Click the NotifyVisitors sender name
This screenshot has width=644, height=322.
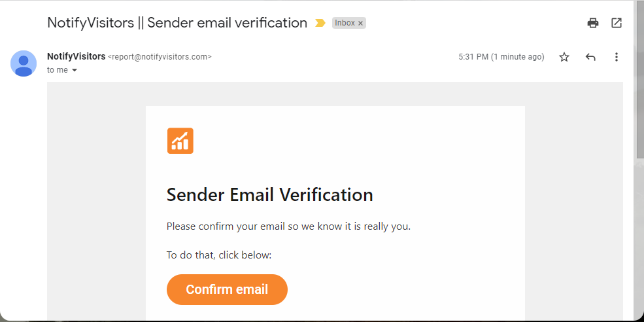pos(76,56)
